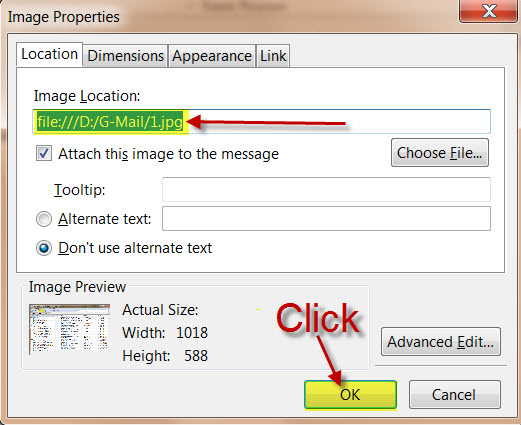Open the Appearance tab
This screenshot has width=521, height=425.
(212, 56)
